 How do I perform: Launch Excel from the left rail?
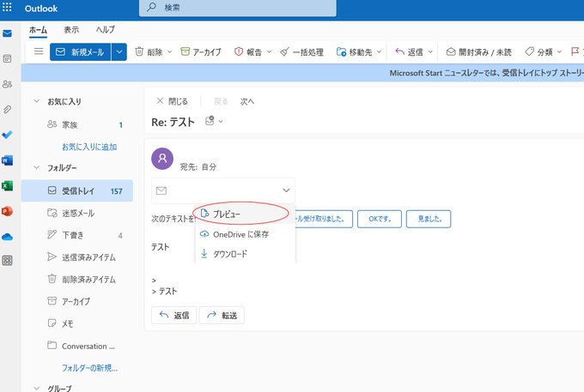pyautogui.click(x=7, y=185)
